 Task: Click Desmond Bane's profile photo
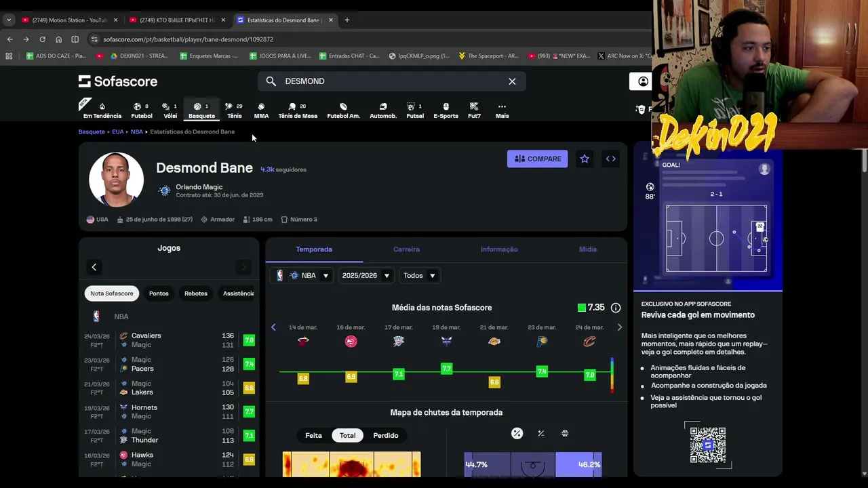[116, 180]
